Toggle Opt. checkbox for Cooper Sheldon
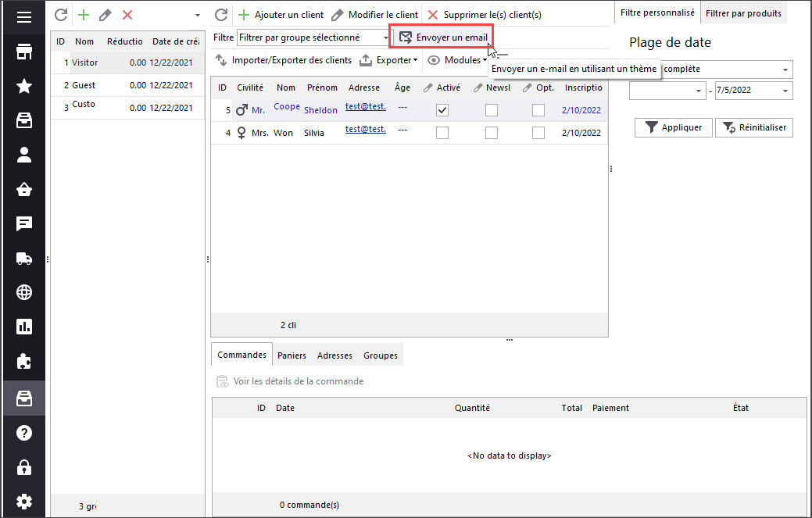Viewport: 812px width, 518px height. (538, 110)
